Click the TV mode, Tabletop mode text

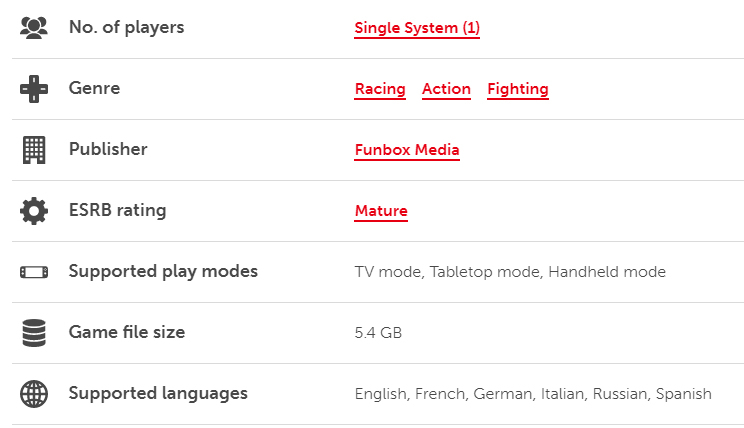click(x=447, y=272)
